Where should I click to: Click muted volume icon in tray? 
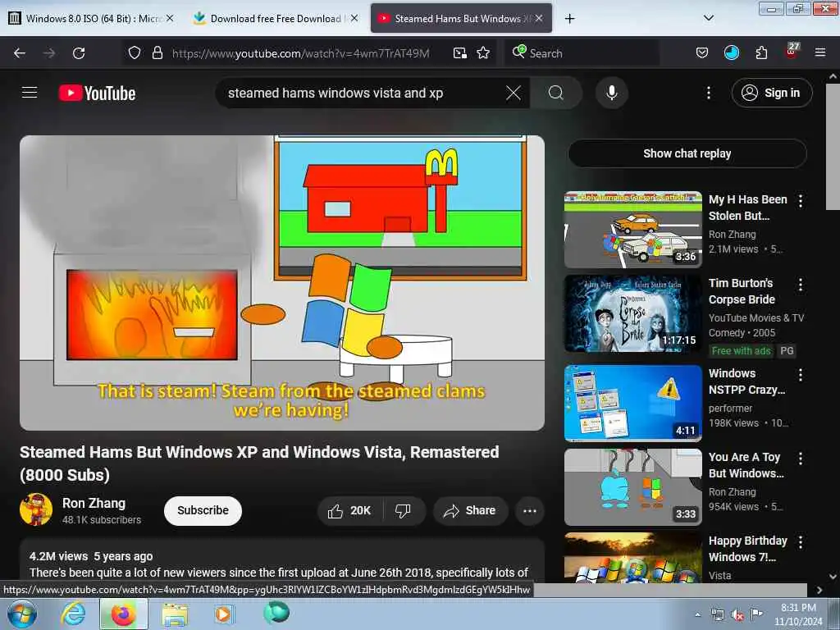click(737, 615)
